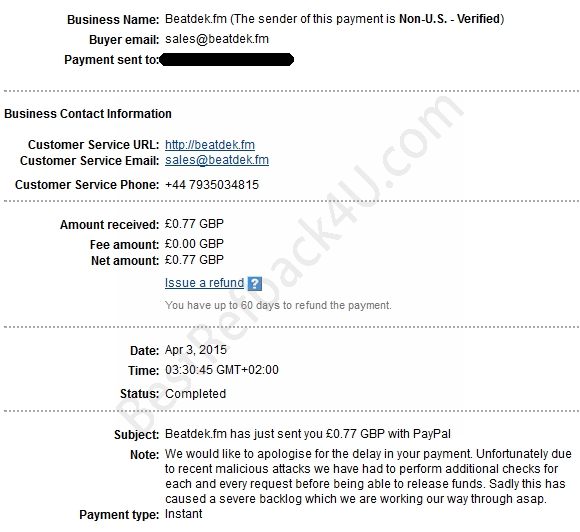Click the time 03:30:45 GMT+02:00
The image size is (580, 532).
pos(222,370)
